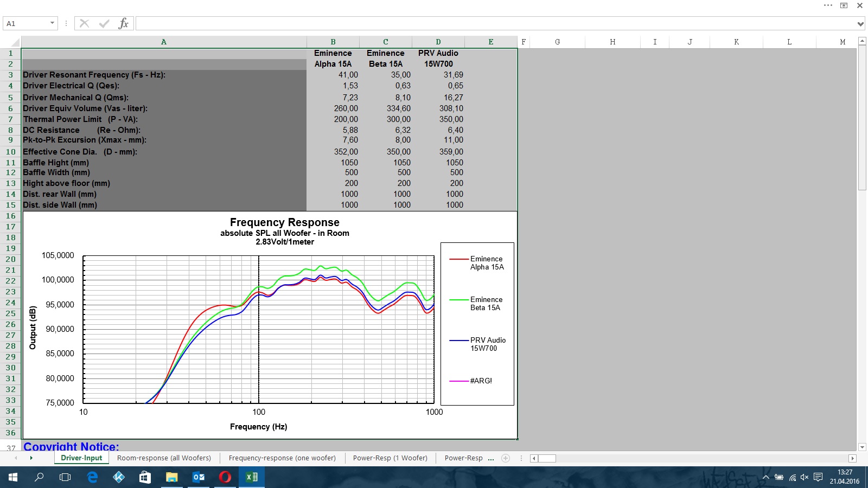Click sheet tab scroll left arrow

[16, 458]
